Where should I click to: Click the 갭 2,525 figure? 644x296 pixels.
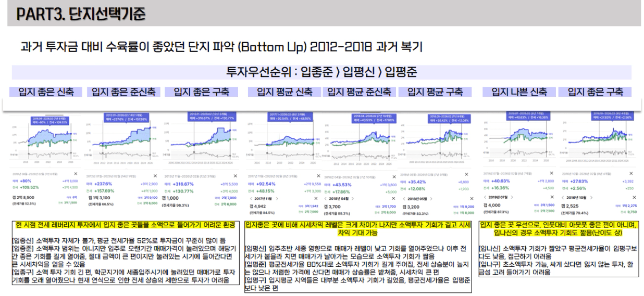(x=571, y=206)
